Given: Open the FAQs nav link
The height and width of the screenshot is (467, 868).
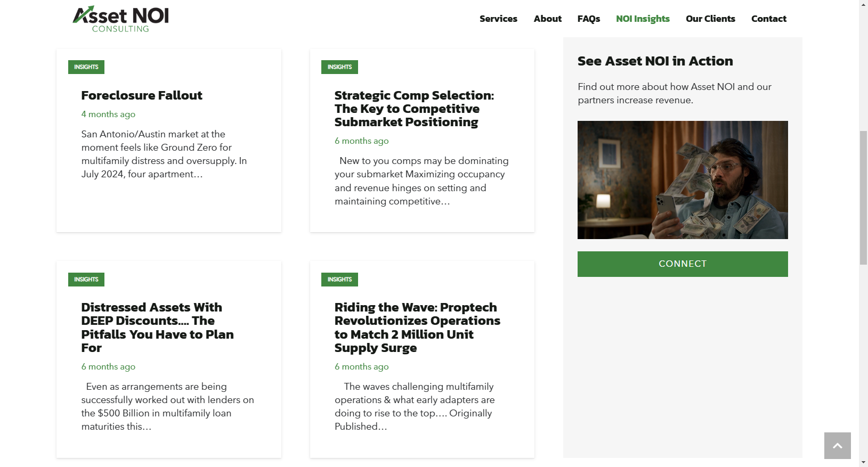Looking at the screenshot, I should [589, 19].
